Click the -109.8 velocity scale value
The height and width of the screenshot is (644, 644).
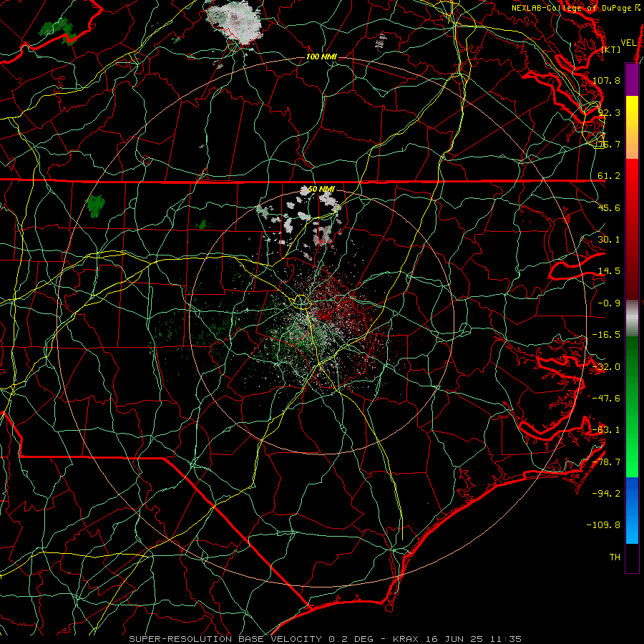(x=603, y=525)
